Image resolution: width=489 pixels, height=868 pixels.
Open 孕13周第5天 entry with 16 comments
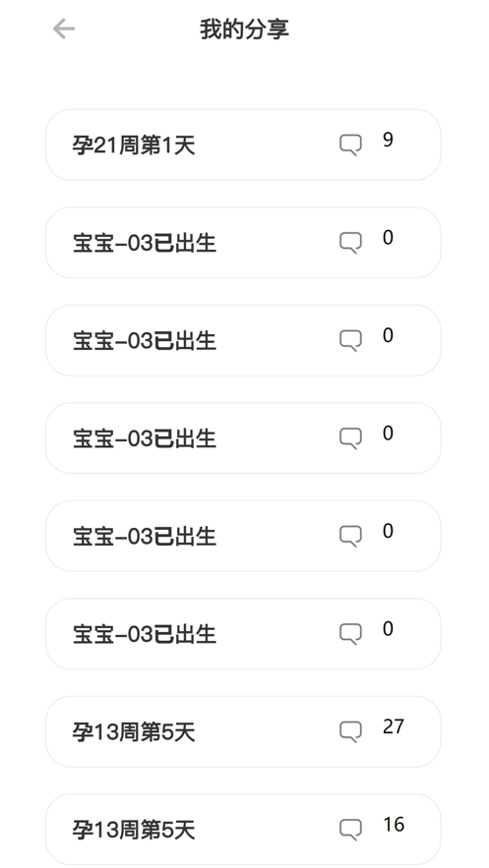click(x=243, y=830)
